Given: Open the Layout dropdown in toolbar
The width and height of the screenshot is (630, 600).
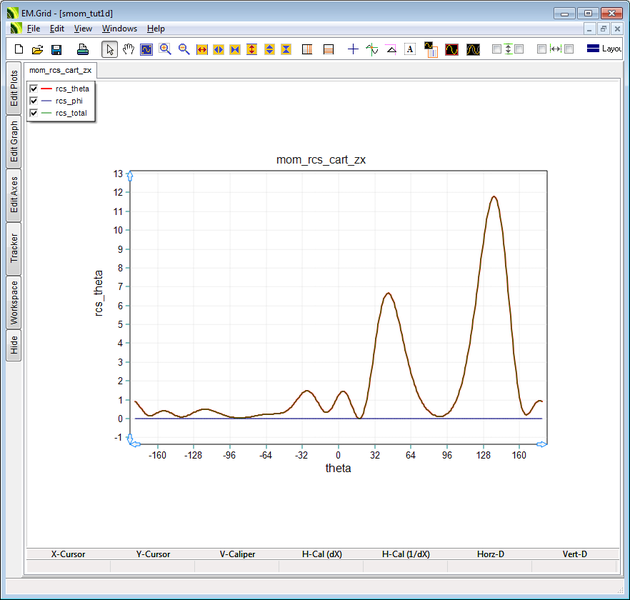Looking at the screenshot, I should pyautogui.click(x=607, y=49).
